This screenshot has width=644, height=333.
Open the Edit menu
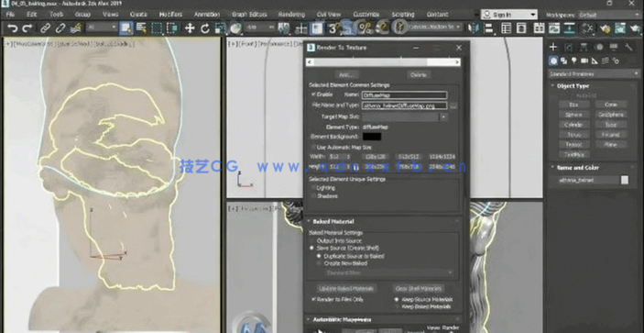[32, 15]
